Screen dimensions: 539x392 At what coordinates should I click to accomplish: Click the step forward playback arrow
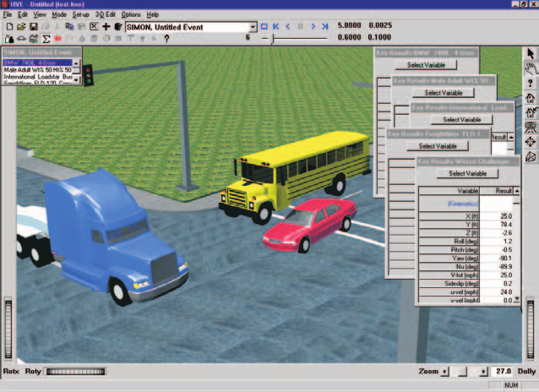click(x=313, y=26)
